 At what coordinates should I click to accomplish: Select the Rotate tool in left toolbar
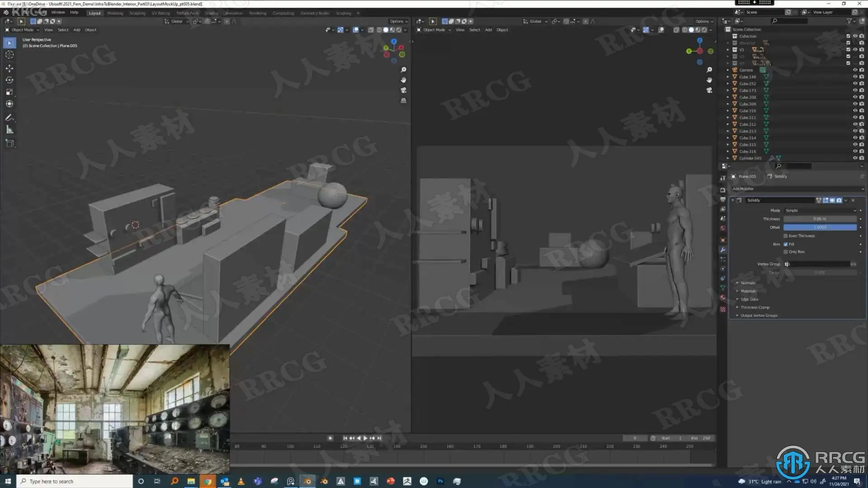pos(9,80)
